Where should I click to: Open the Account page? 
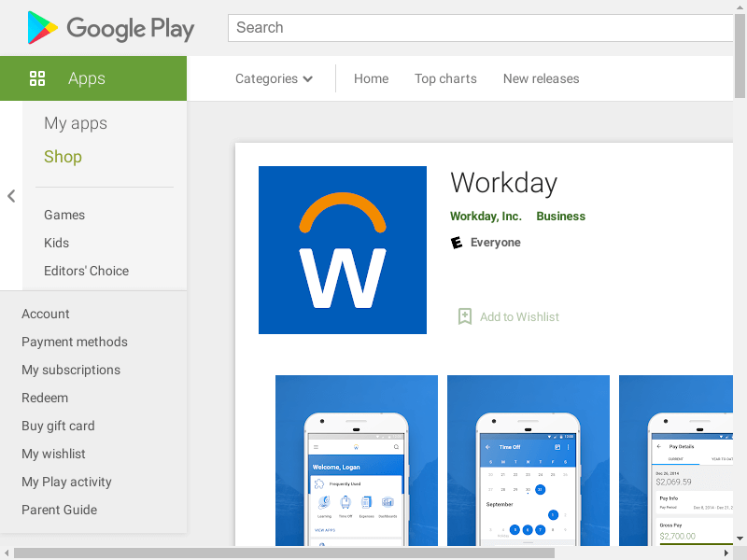[x=45, y=314]
